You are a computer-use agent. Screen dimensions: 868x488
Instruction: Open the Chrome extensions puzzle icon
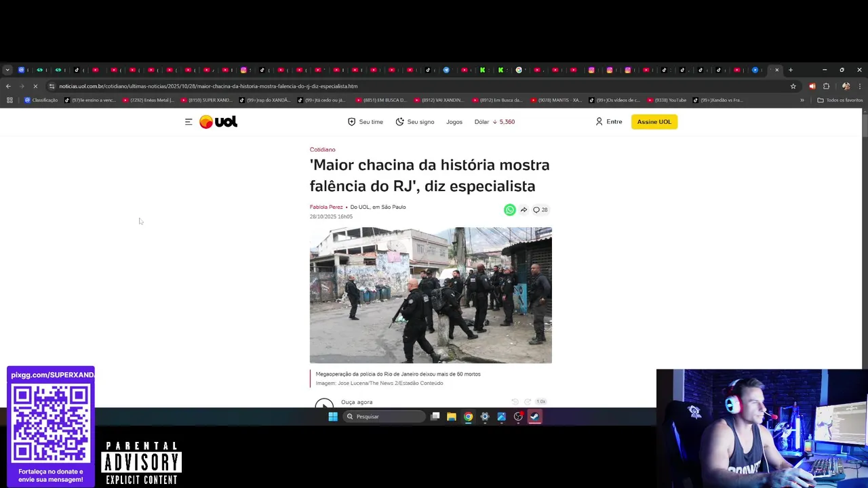(x=826, y=86)
